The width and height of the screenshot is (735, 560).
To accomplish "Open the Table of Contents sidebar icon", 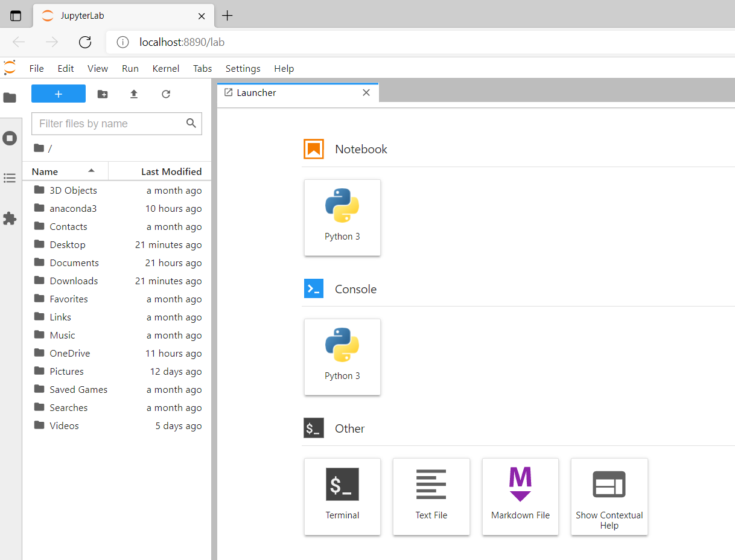I will click(x=10, y=178).
